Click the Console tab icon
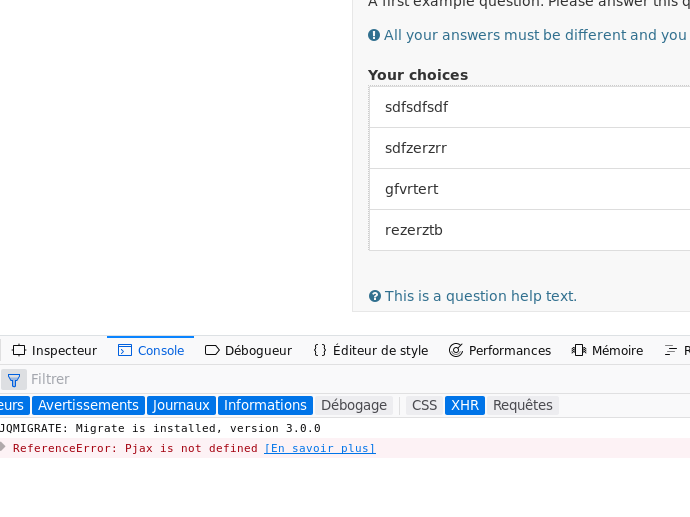Viewport: 690px width, 517px height. pyautogui.click(x=125, y=351)
